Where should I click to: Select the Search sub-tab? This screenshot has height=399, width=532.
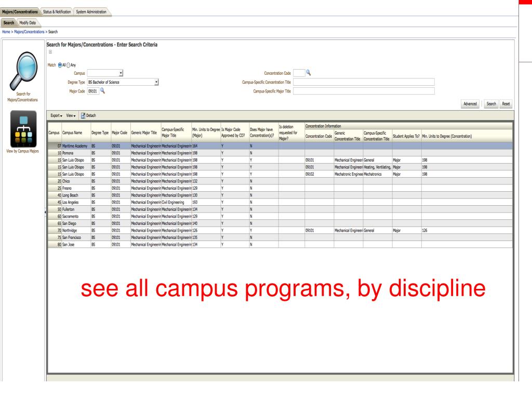click(9, 23)
